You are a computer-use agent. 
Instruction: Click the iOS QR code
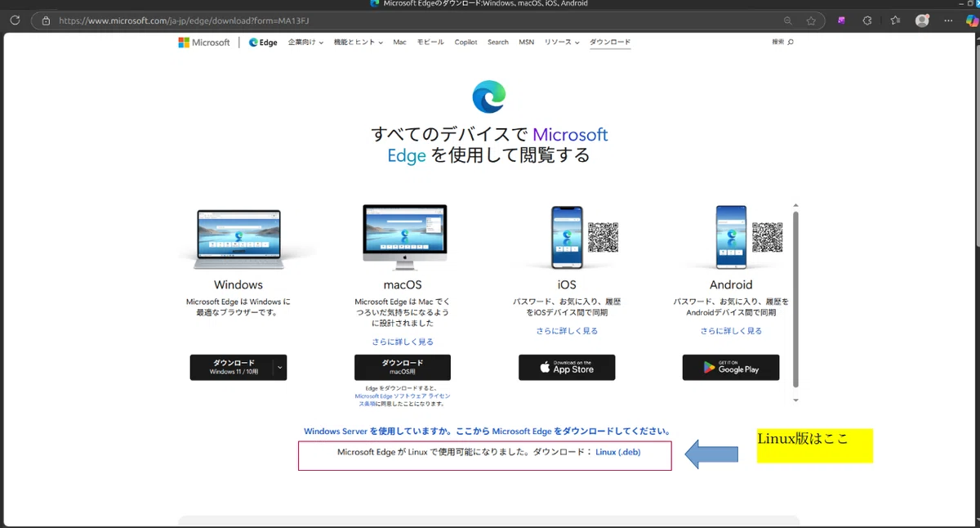click(x=603, y=237)
